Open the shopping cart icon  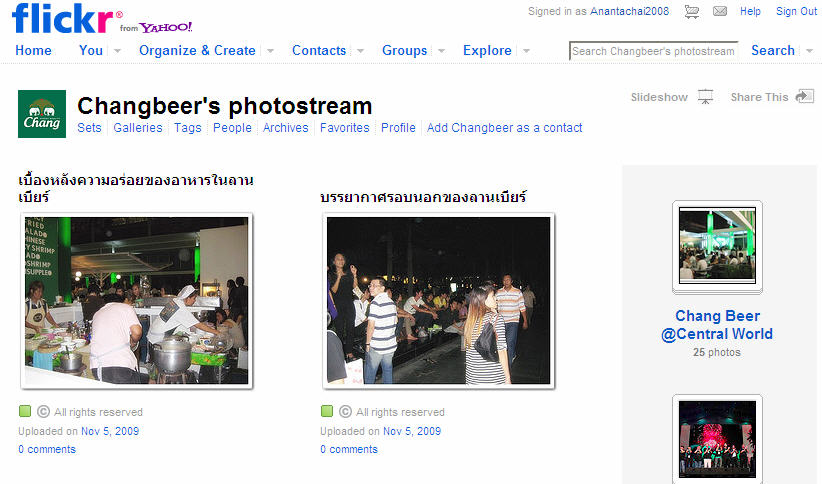[x=691, y=12]
